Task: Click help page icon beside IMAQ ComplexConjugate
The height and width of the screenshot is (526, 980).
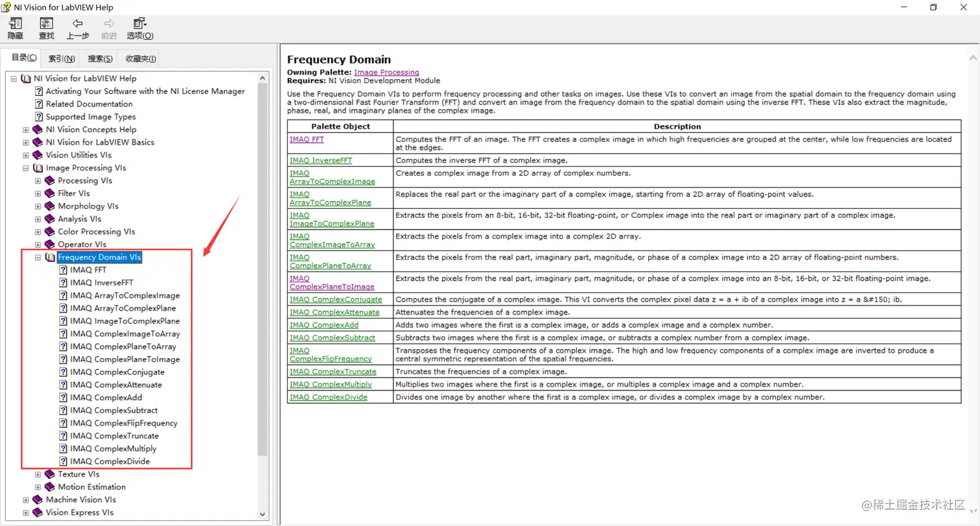Action: (64, 372)
